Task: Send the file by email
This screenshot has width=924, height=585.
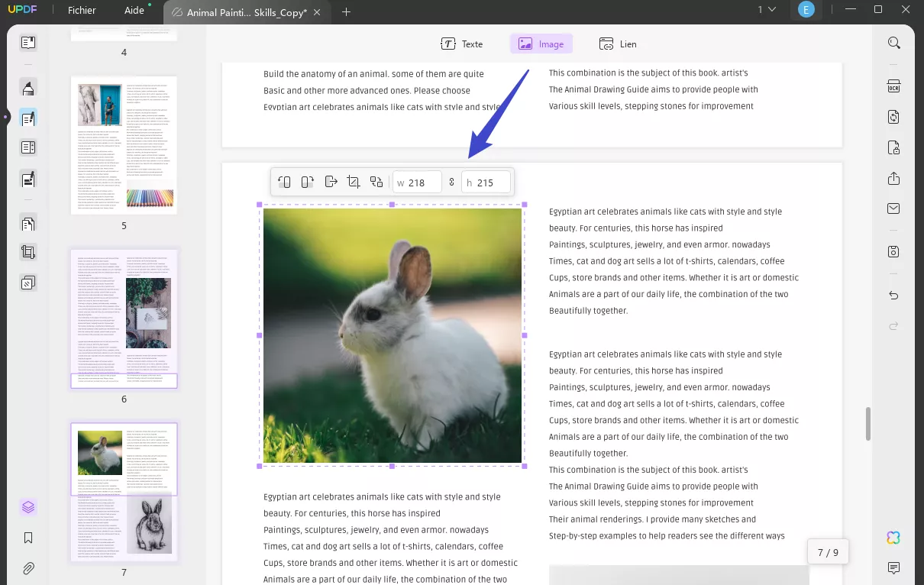Action: tap(894, 208)
